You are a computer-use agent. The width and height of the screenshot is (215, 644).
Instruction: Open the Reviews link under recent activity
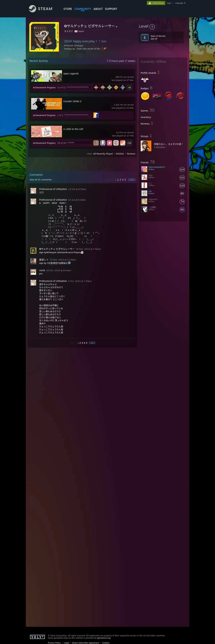[x=131, y=154]
